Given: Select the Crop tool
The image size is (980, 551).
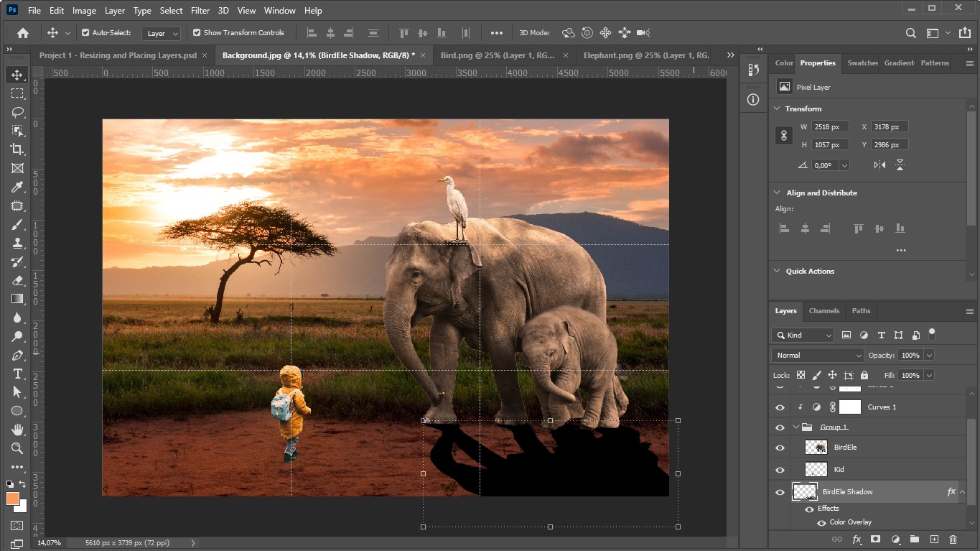Looking at the screenshot, I should pos(17,149).
